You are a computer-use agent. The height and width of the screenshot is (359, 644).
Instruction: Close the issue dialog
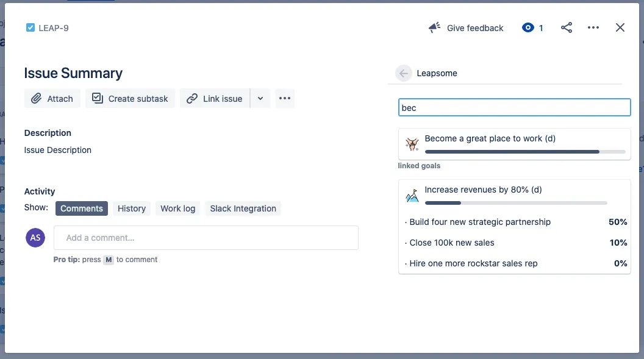click(620, 27)
